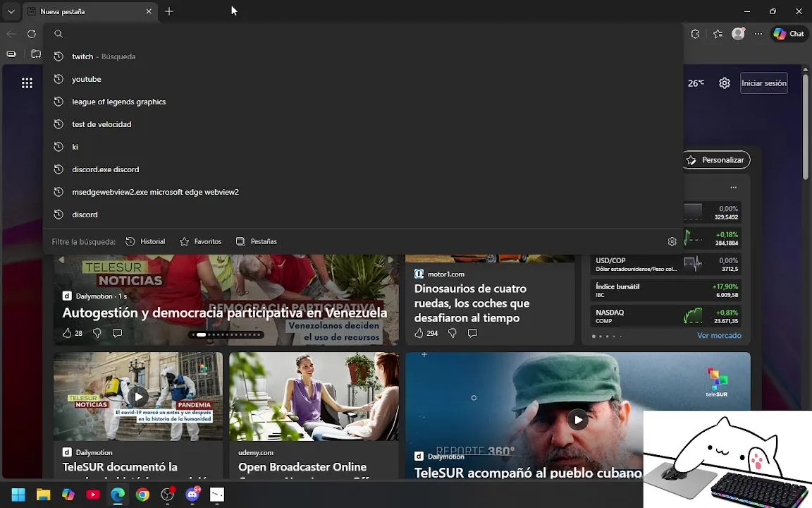Open the Índice bursátil IBC row
812x508 pixels.
point(666,290)
